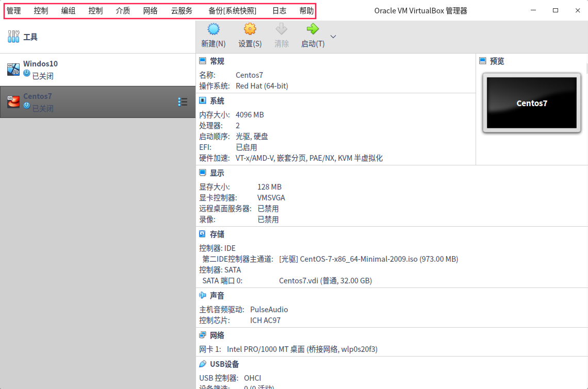Click the 128 MB video memory value
Viewport: 588px width, 389px height.
tap(269, 187)
